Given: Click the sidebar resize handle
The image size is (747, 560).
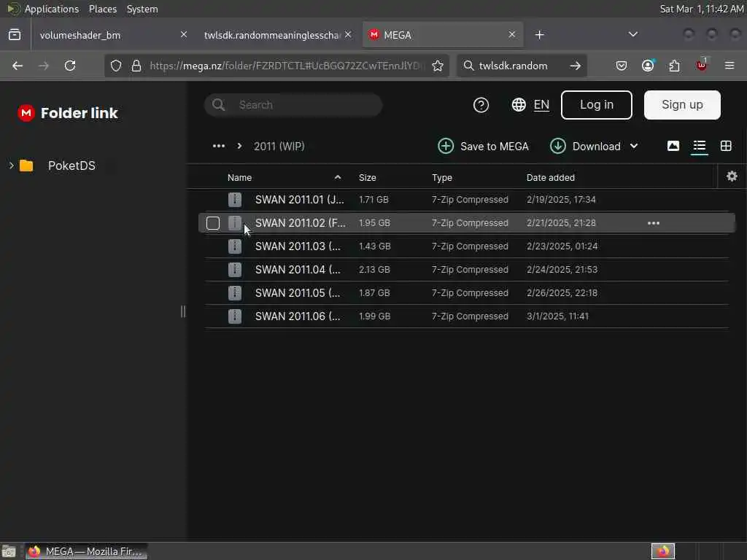Looking at the screenshot, I should 183,311.
